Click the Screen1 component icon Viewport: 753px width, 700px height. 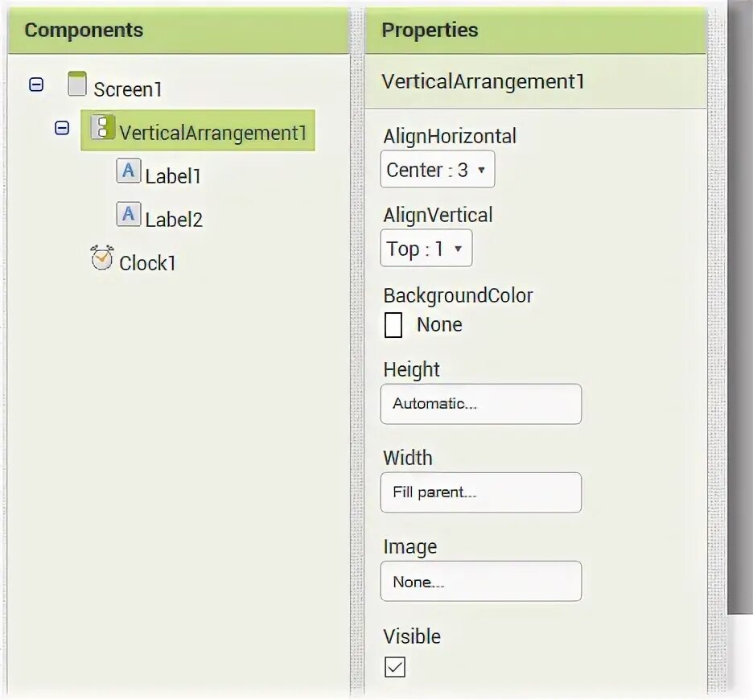77,84
